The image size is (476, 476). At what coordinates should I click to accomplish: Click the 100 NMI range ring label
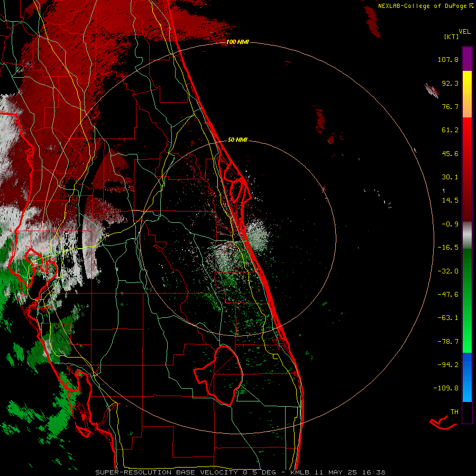coord(237,42)
